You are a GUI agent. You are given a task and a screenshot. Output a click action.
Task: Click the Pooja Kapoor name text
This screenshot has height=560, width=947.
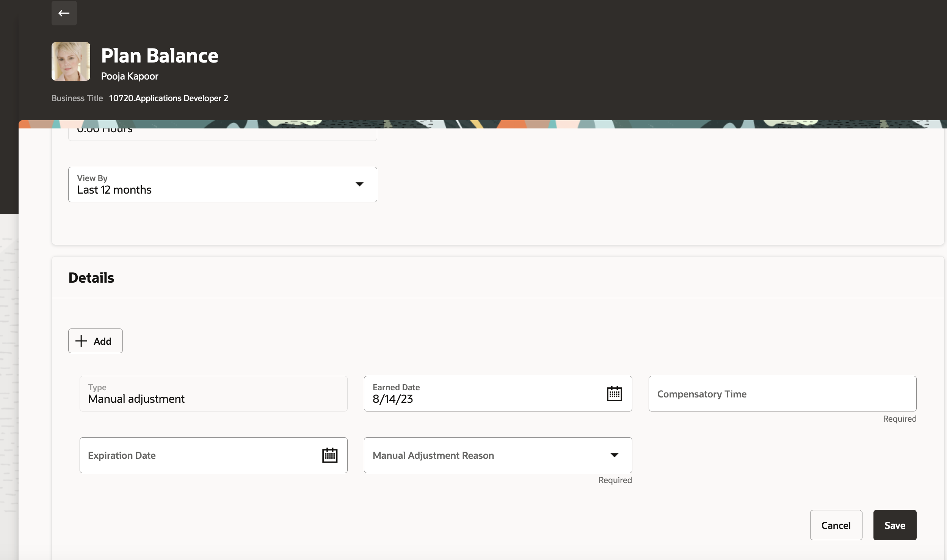coord(130,76)
